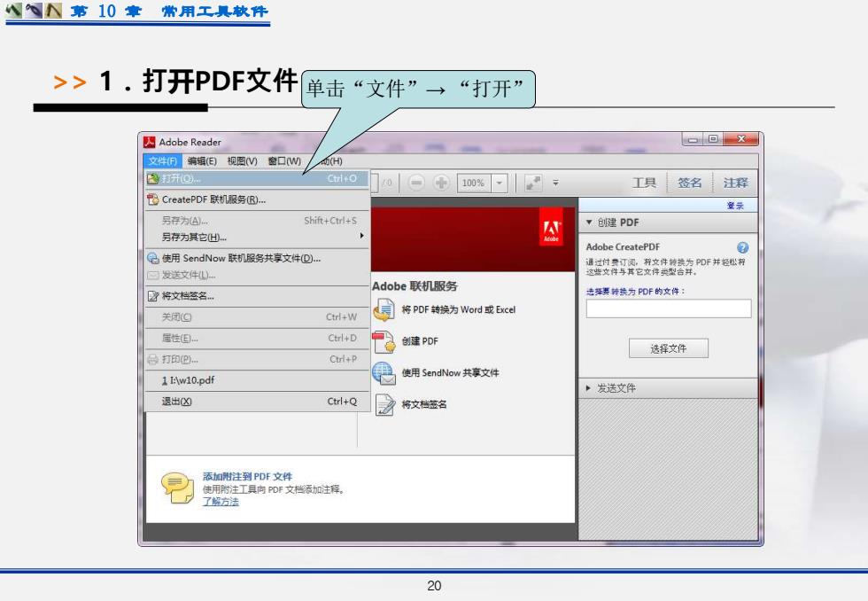Choose 另存为(A)... in the File menu
Screen dimensions: 868x601
(x=258, y=221)
